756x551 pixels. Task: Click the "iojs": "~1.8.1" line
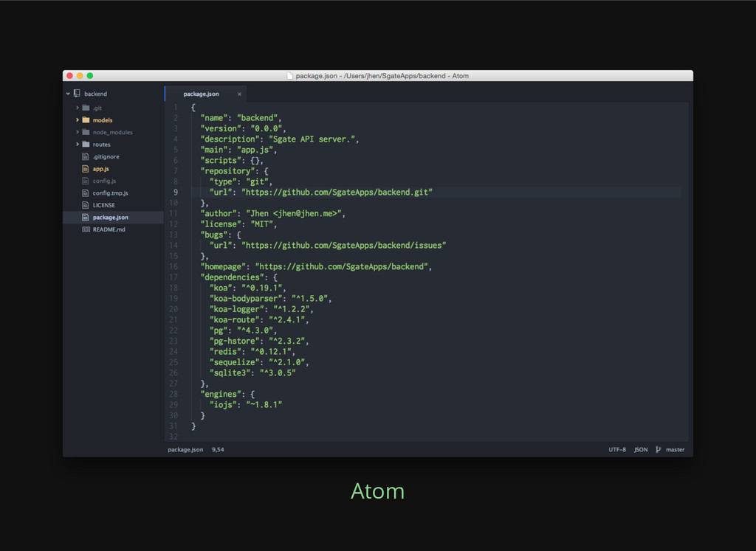pos(245,404)
